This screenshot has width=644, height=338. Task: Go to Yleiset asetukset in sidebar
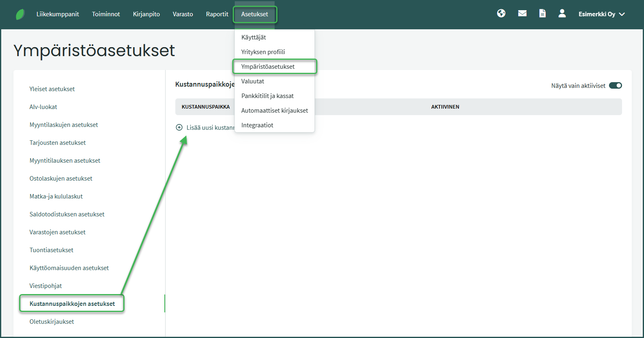[52, 89]
